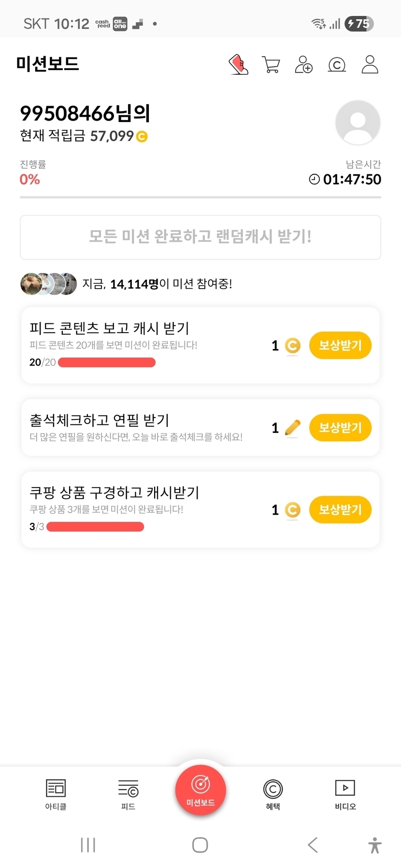Open the red sneaker step icon
Screen dimensions: 401x868
point(238,64)
